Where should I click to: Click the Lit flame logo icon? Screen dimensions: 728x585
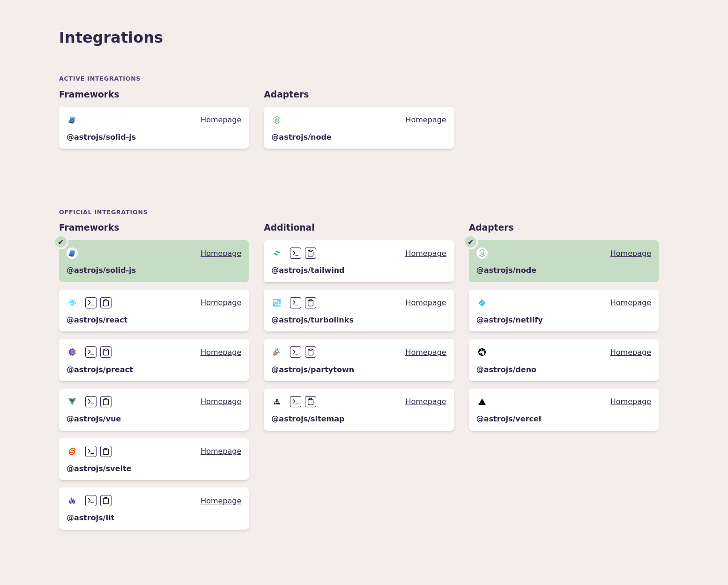tap(72, 501)
